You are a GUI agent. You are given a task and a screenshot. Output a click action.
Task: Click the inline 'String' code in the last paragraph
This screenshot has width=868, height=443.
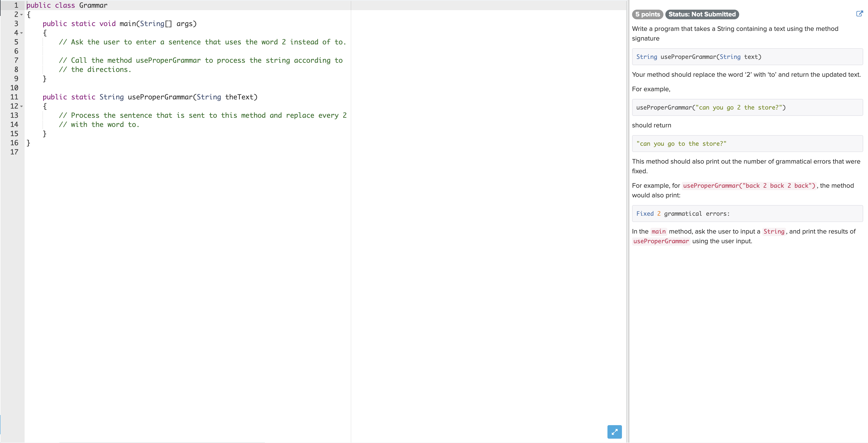tap(774, 232)
